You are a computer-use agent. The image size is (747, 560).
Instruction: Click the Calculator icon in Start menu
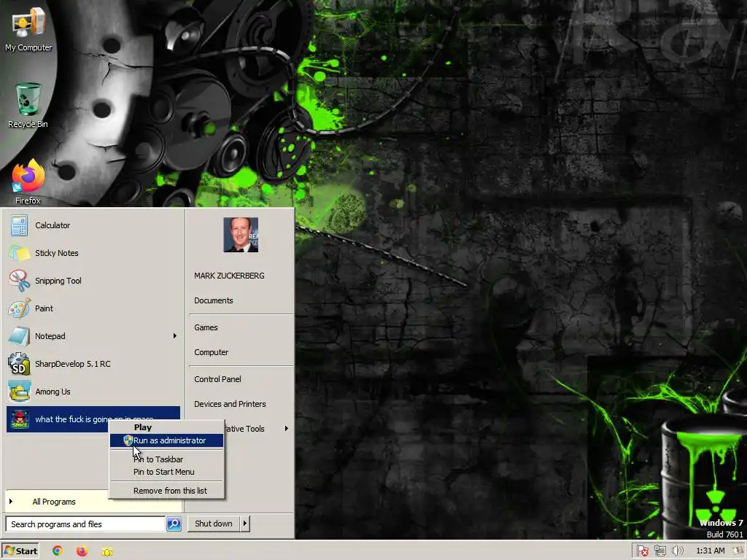click(19, 225)
